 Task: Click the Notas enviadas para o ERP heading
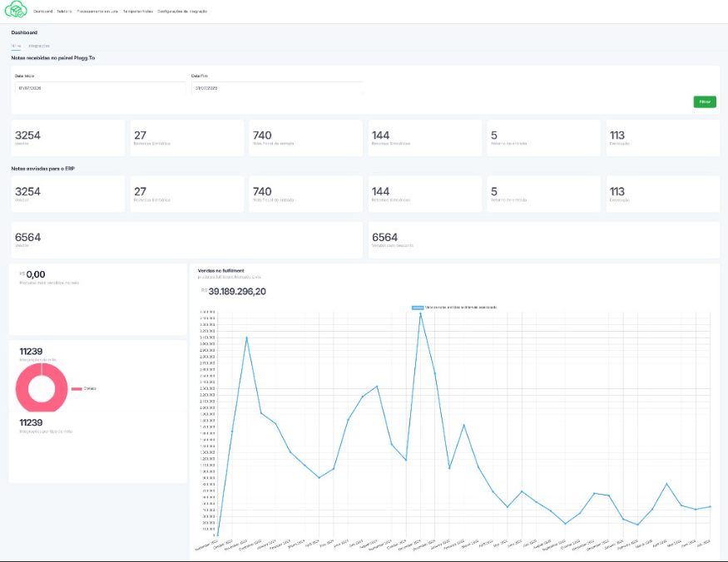click(42, 169)
